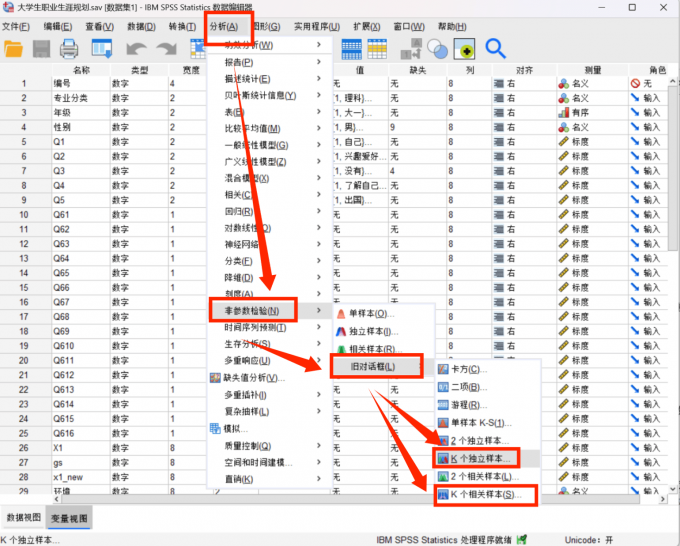Open the 分析(A) menu

pyautogui.click(x=224, y=26)
